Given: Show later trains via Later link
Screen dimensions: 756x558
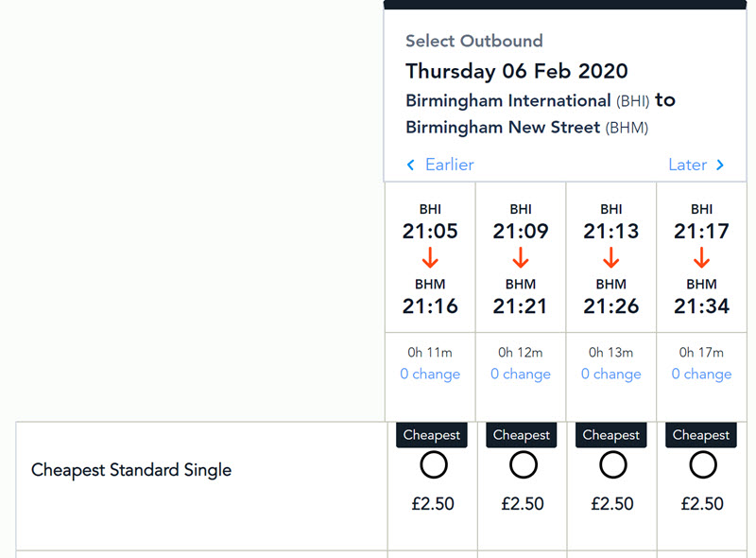Looking at the screenshot, I should pyautogui.click(x=688, y=166).
